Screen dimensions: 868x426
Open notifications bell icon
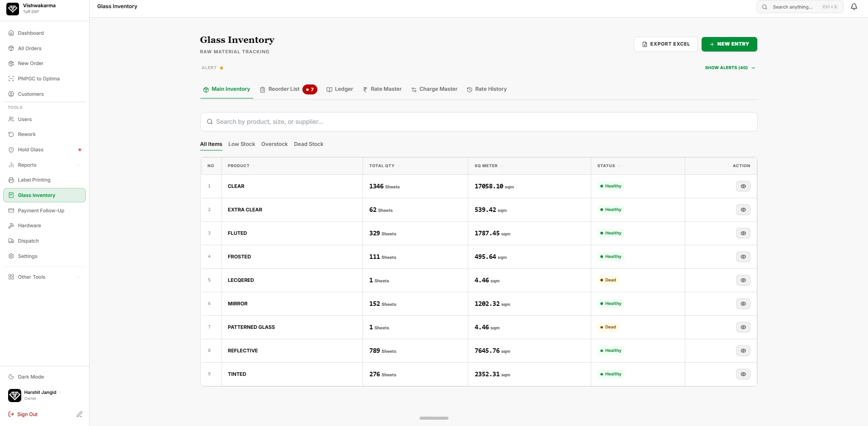point(854,7)
